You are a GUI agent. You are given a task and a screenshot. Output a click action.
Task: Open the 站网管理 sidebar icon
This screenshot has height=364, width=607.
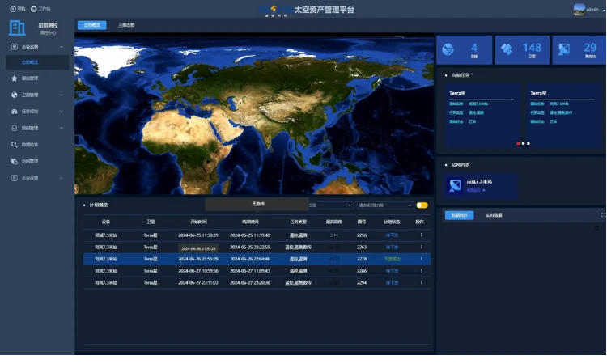[15, 161]
